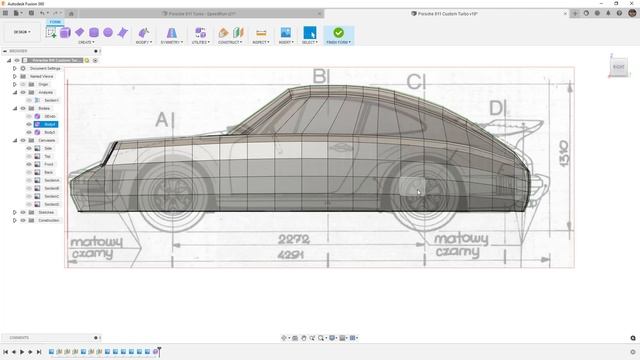Click the Redo arrow
Screen dimensions: 640x360
56,13
